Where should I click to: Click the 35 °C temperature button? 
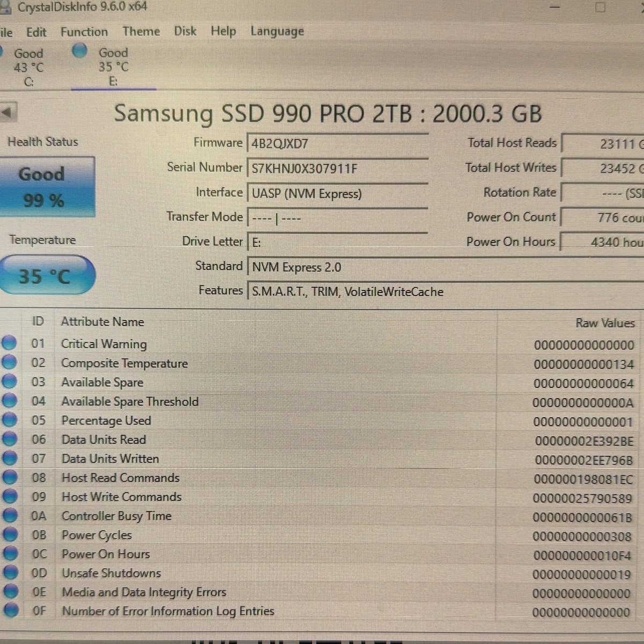(46, 275)
